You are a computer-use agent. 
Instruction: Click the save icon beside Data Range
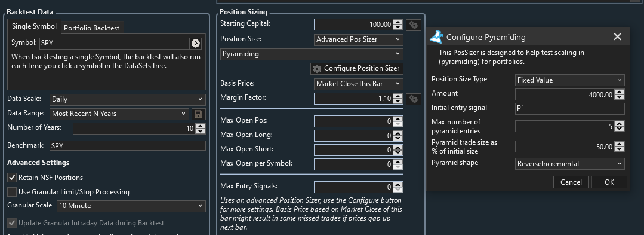[199, 114]
